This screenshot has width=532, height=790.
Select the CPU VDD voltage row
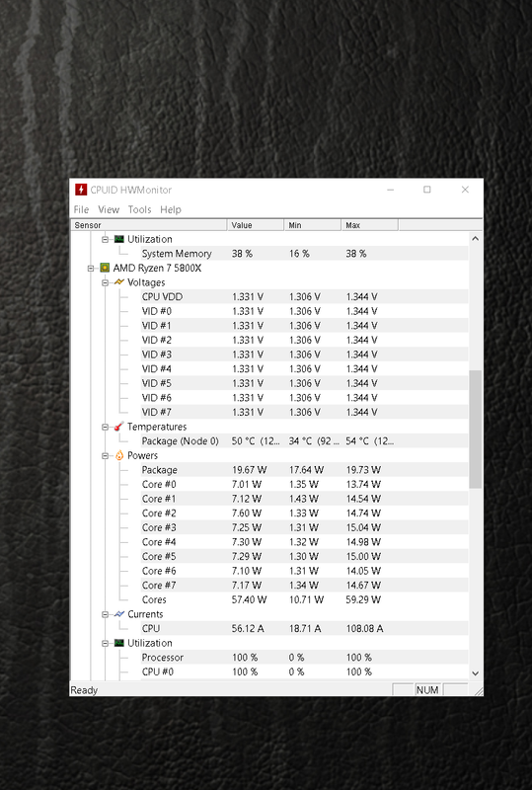pos(304,297)
